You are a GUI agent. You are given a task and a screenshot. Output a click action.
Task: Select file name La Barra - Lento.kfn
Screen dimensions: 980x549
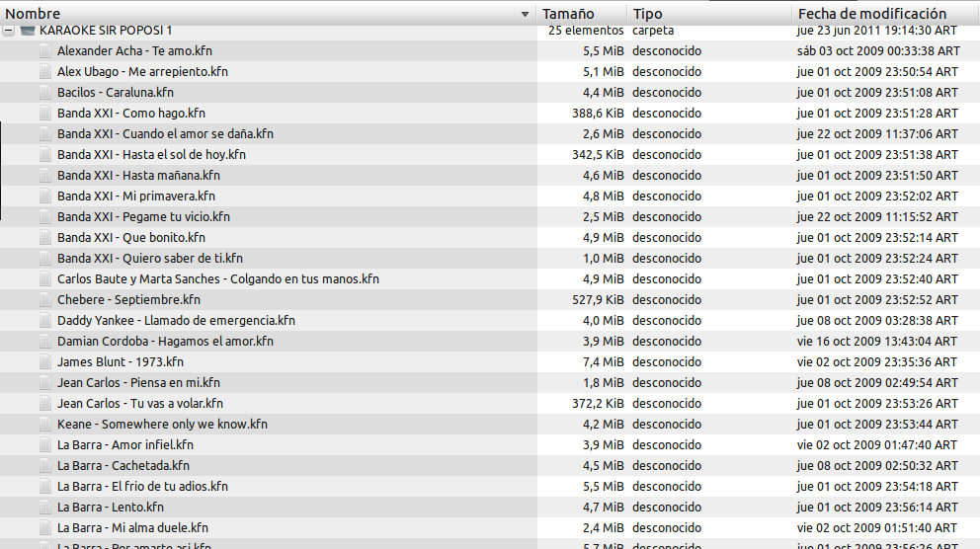pos(111,508)
